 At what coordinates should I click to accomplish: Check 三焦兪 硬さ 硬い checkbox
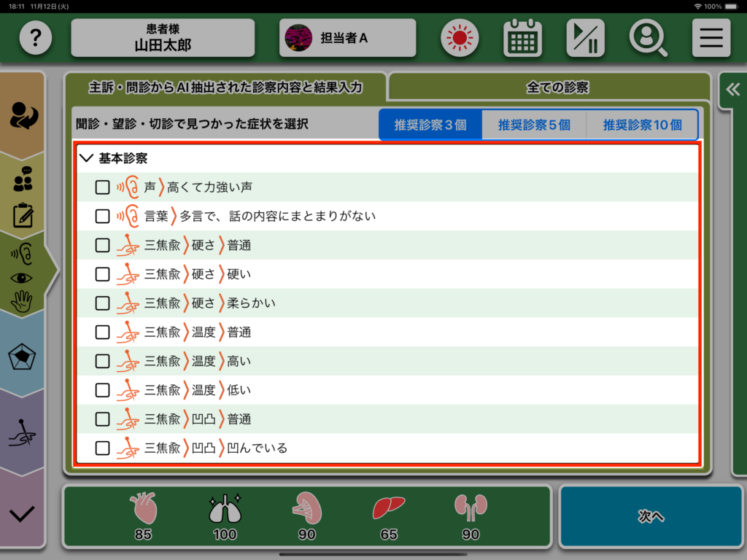coord(103,274)
